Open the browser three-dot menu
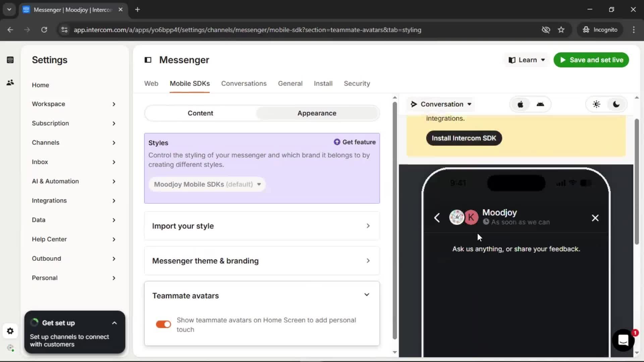 click(634, 30)
